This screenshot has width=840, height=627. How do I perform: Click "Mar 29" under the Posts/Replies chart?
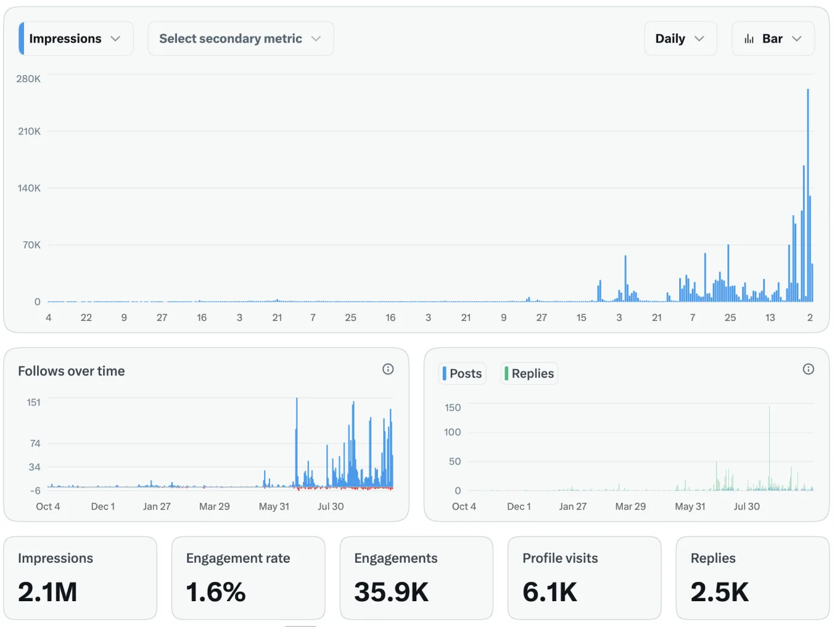631,506
